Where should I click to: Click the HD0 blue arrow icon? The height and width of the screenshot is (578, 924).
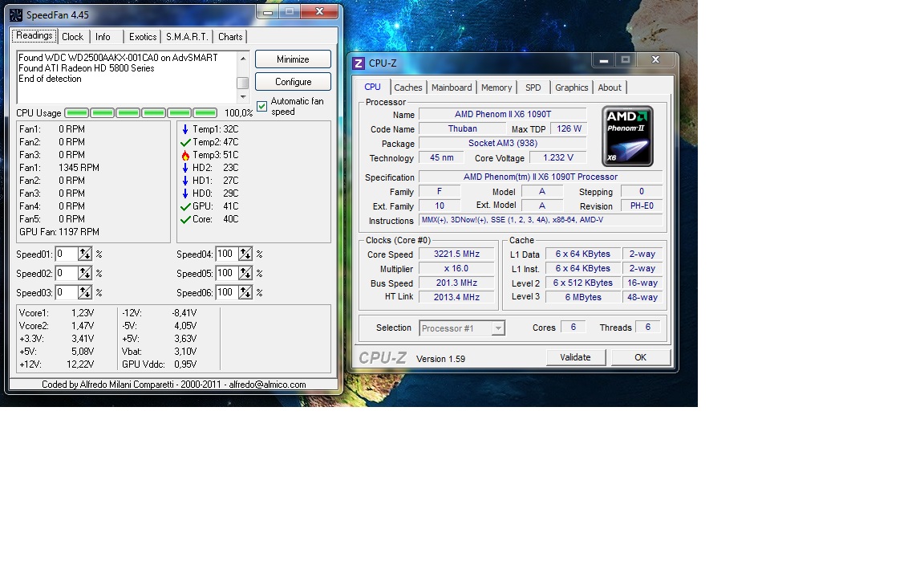pos(185,193)
